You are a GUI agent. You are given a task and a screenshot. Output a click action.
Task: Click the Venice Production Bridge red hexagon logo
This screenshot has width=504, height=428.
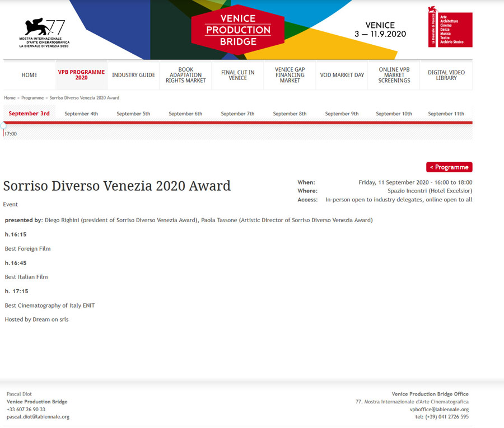[238, 30]
